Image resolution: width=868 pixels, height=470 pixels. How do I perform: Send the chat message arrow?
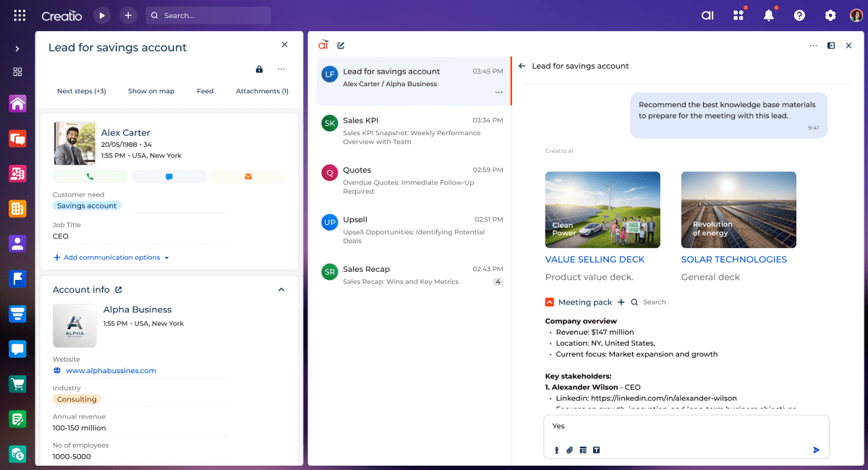click(x=816, y=450)
